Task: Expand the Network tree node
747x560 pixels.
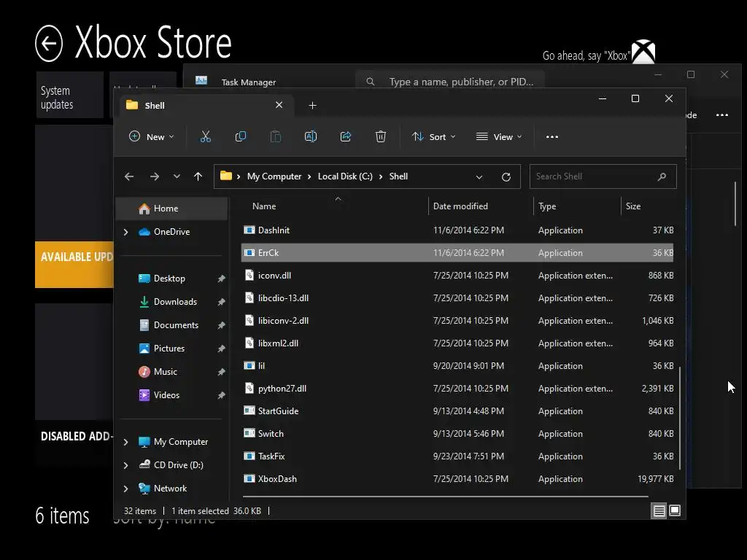Action: click(125, 489)
